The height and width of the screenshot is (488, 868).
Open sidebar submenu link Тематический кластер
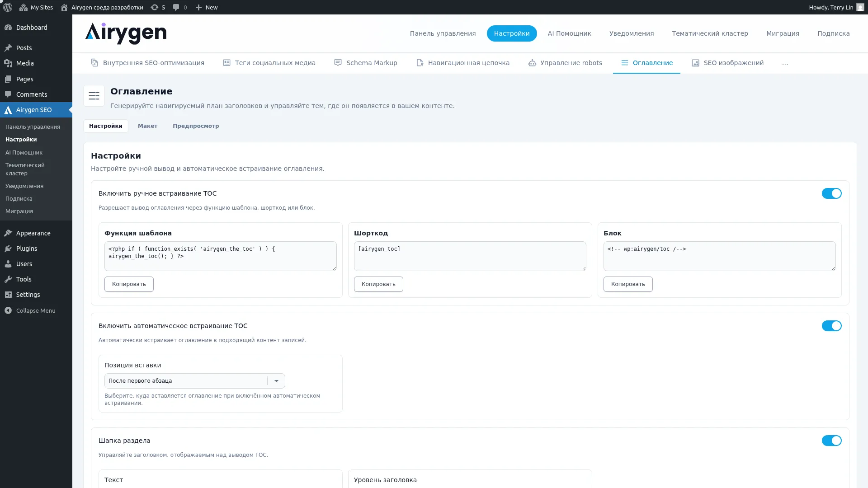tap(25, 169)
